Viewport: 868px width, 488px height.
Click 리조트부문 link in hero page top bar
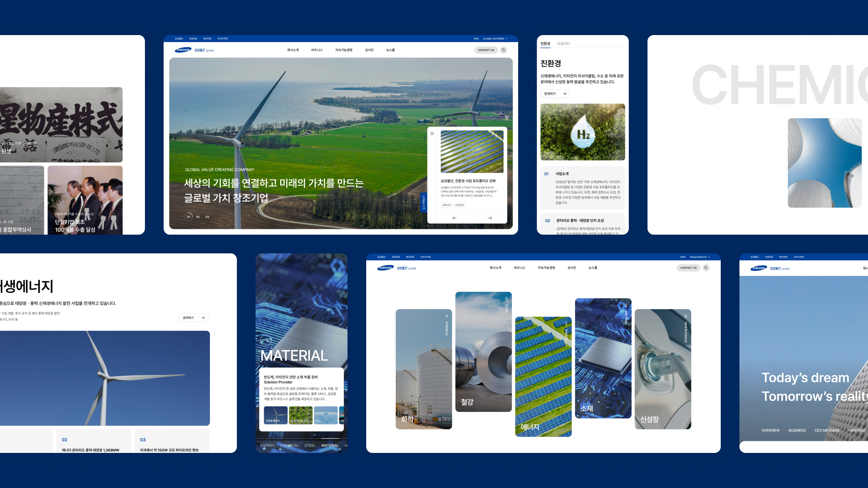222,39
